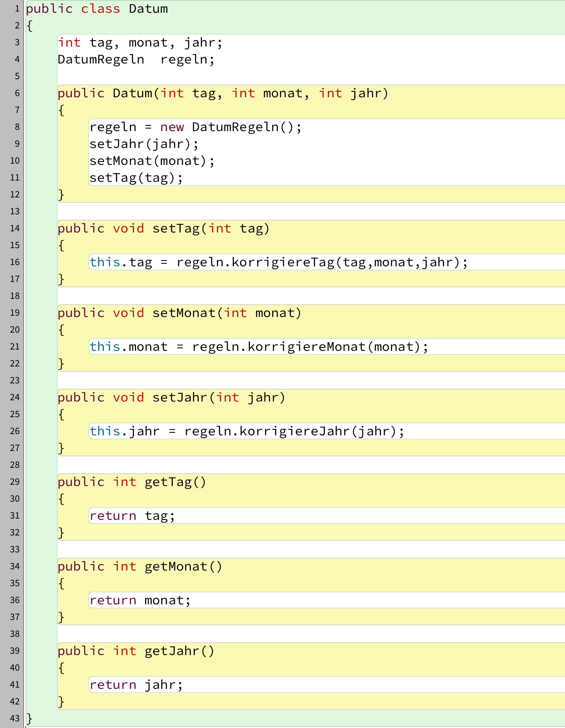Click korrigiereJahr method call

click(x=294, y=431)
